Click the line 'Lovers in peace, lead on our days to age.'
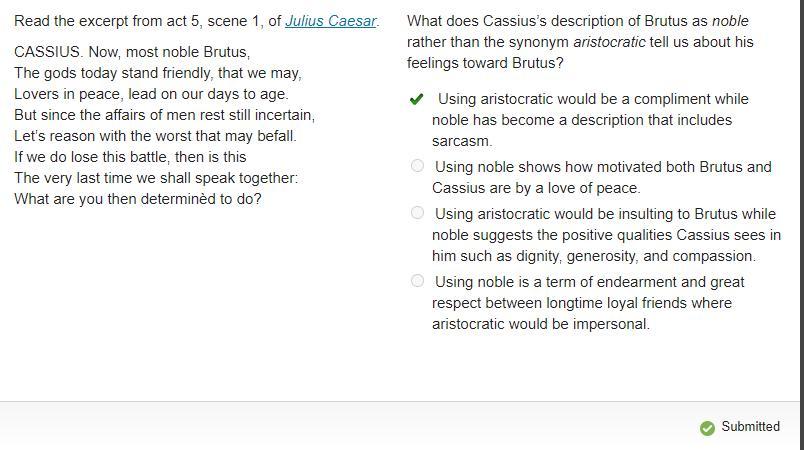804x450 pixels. click(151, 94)
